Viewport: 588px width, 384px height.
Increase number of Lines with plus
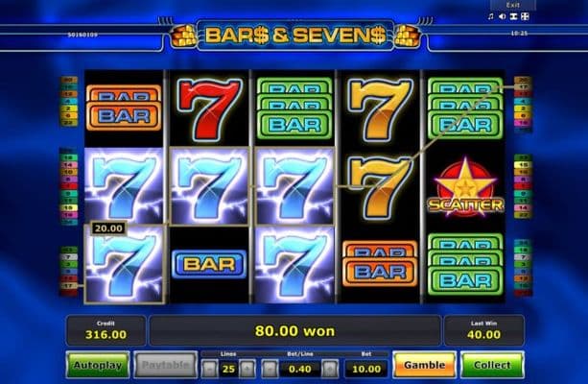[x=247, y=369]
